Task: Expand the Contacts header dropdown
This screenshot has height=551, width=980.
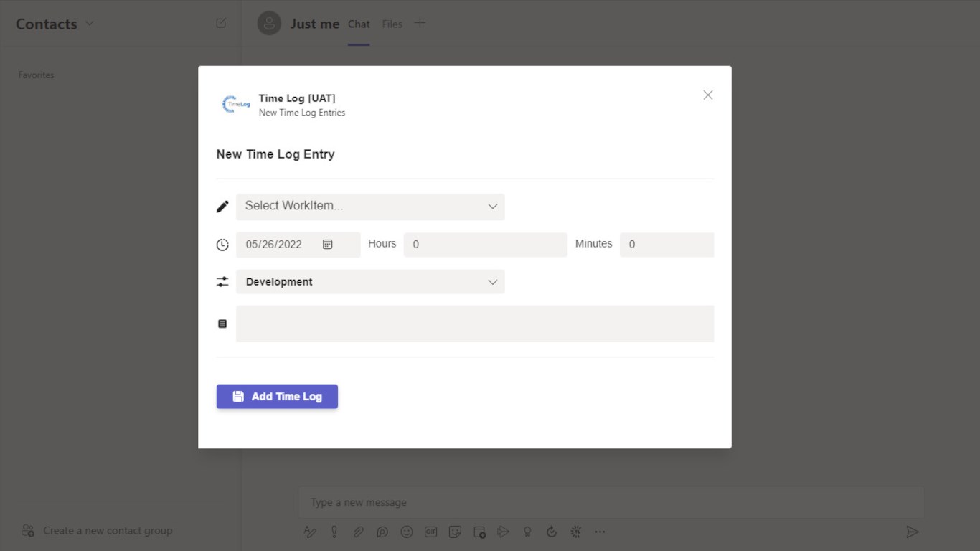Action: click(90, 24)
